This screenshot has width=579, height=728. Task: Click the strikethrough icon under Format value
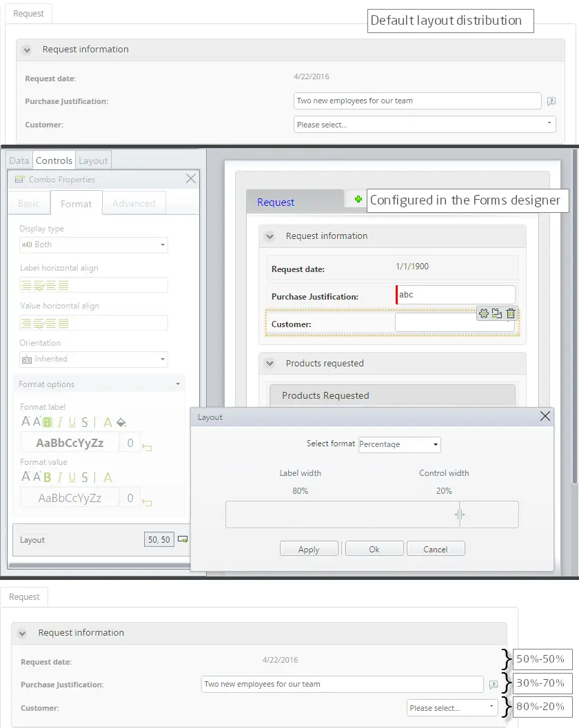84,477
